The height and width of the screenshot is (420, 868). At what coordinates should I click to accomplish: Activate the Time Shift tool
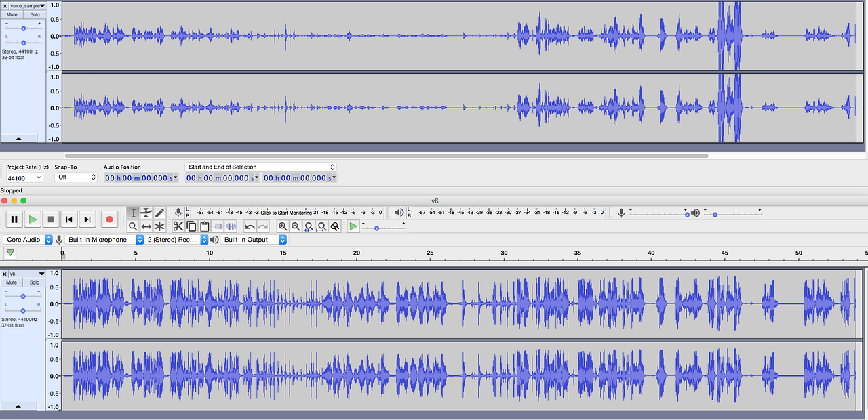146,227
